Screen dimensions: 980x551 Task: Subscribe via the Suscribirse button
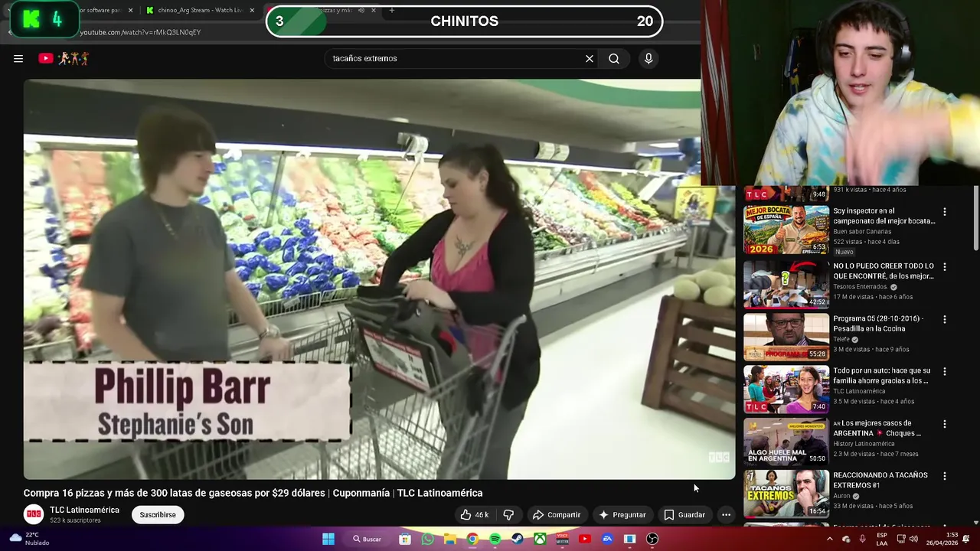pos(158,515)
